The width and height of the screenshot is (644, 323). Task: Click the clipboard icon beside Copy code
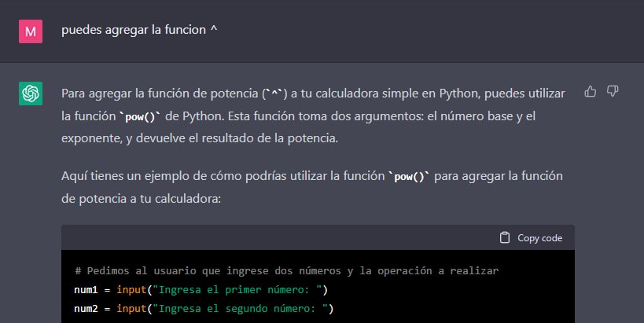504,237
